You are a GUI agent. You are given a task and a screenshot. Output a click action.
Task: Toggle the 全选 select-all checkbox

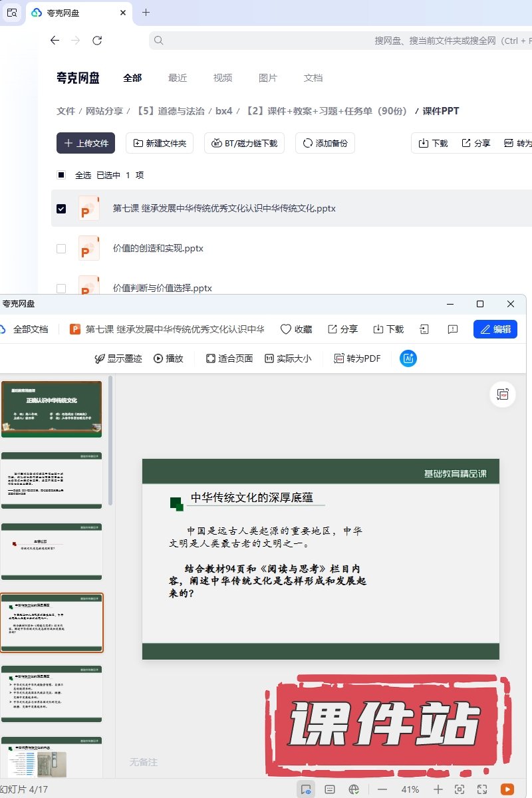click(x=61, y=176)
